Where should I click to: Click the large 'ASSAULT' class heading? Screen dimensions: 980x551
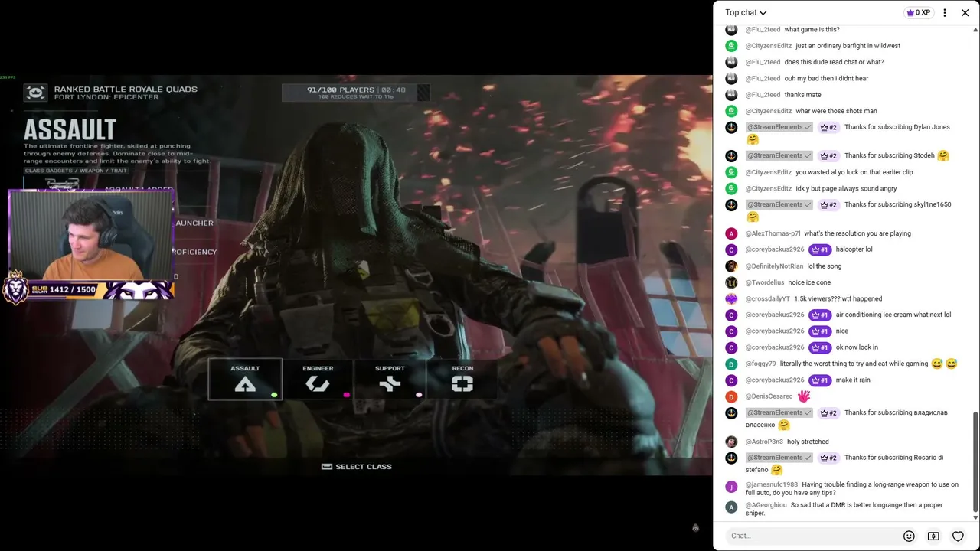point(70,129)
